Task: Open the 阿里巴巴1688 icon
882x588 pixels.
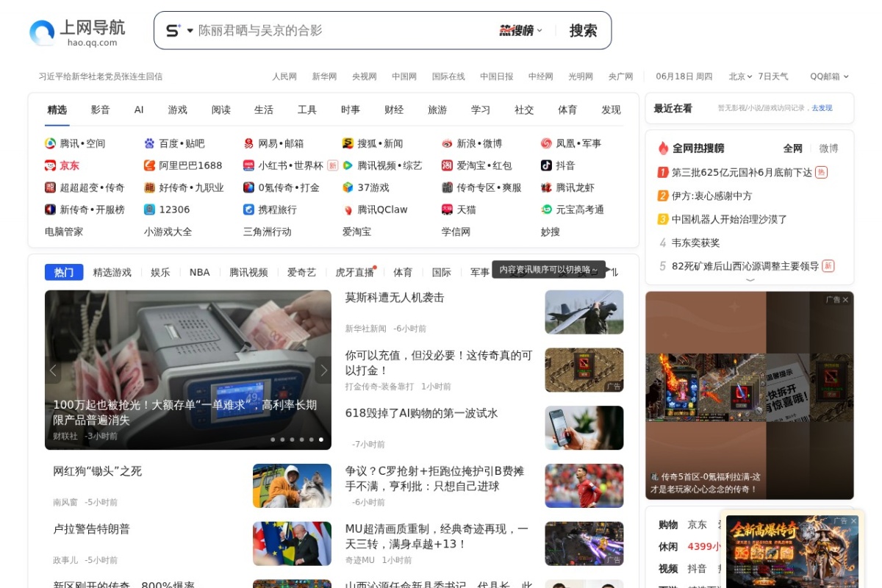Action: [149, 165]
